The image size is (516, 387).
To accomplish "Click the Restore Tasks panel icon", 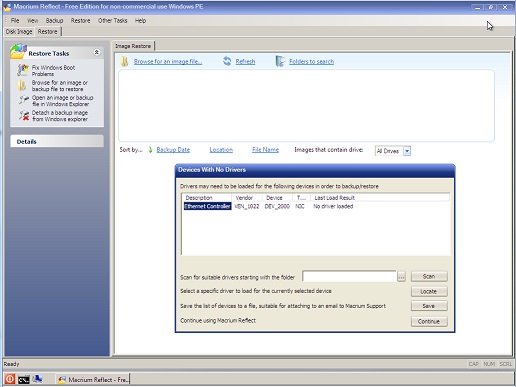I will pyautogui.click(x=18, y=51).
